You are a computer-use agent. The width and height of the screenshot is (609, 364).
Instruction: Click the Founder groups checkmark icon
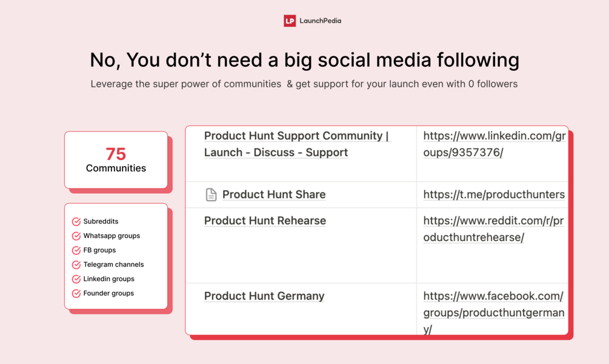tap(76, 293)
